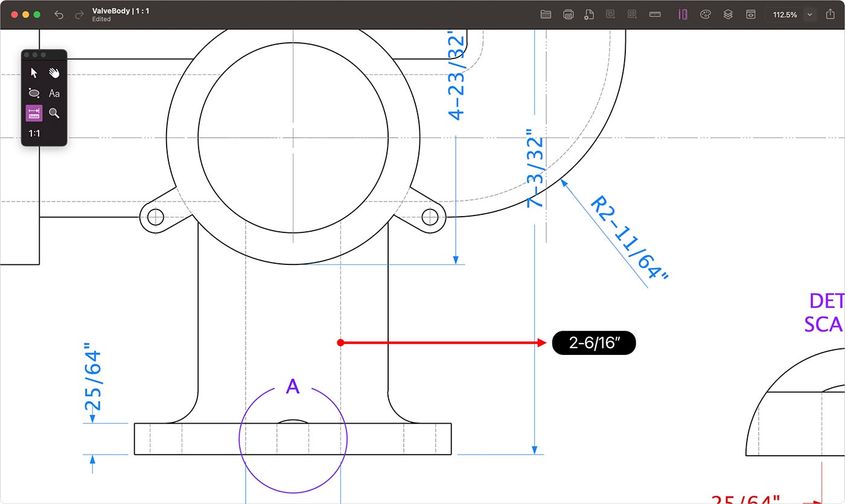Activate the magnifier zoom tool
This screenshot has width=845, height=504.
[x=54, y=113]
